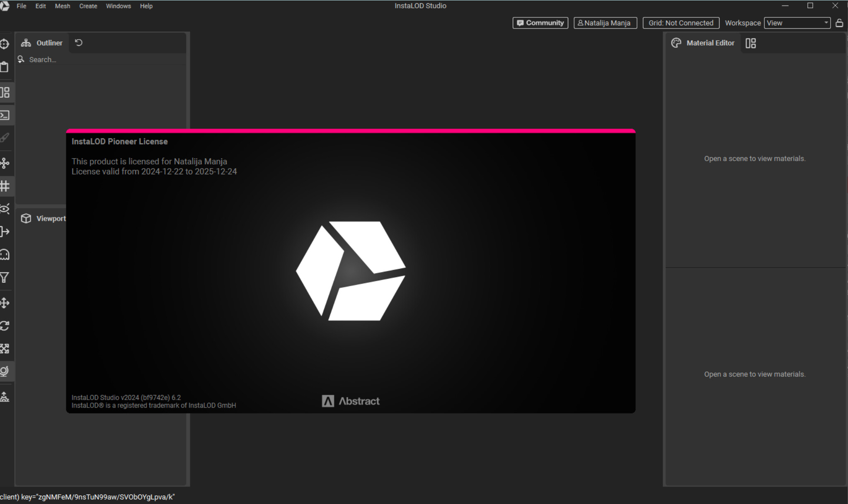848x504 pixels.
Task: Click the status bar client key text
Action: [87, 497]
